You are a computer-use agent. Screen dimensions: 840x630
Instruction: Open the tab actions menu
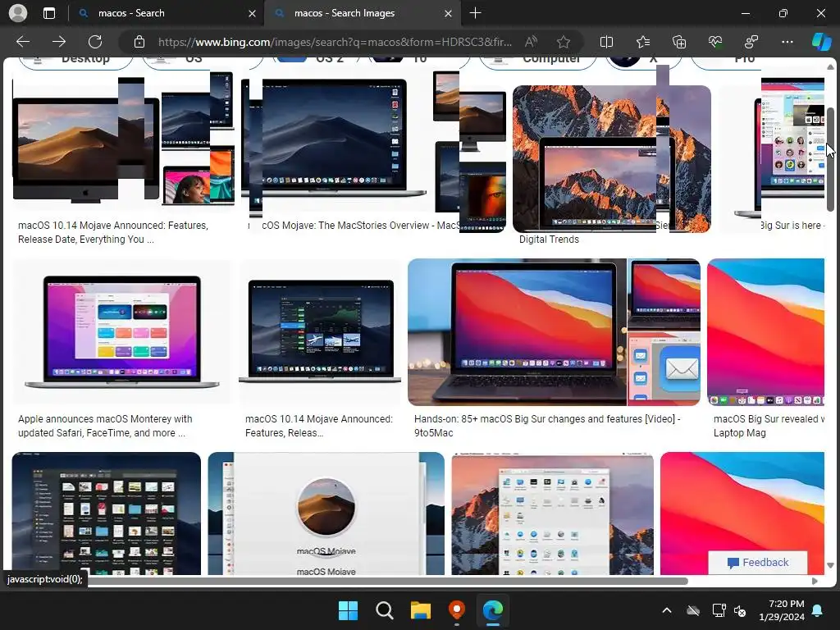pyautogui.click(x=48, y=13)
